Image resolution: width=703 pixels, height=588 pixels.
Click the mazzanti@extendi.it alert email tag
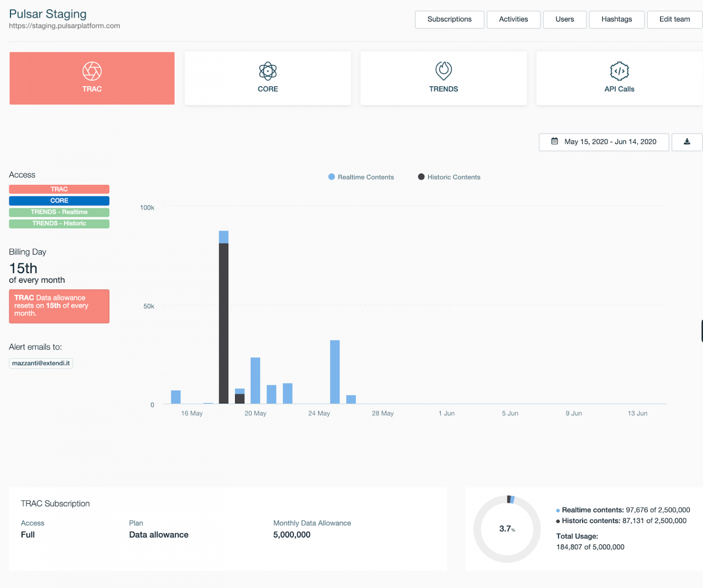click(41, 363)
